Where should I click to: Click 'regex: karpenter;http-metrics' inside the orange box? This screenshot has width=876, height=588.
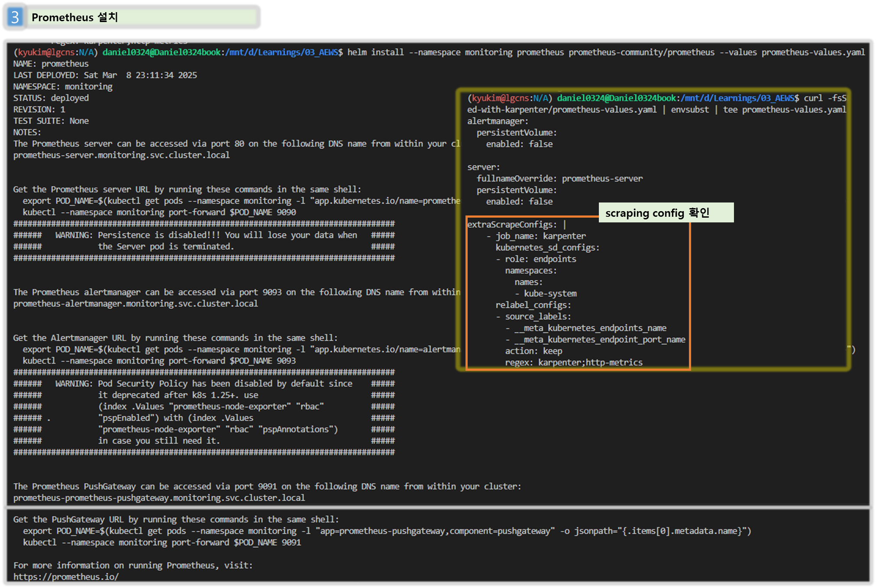coord(573,363)
